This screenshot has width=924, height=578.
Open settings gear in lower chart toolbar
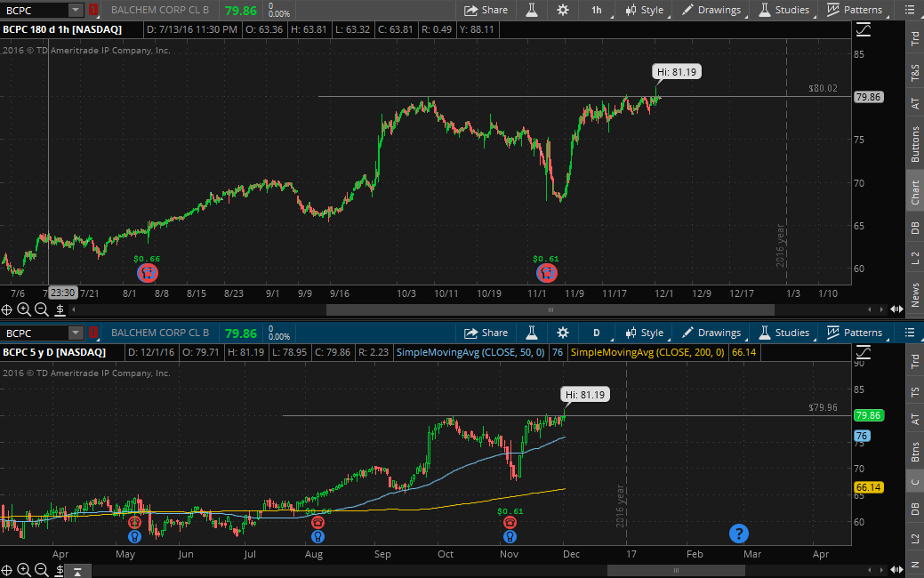pos(563,333)
